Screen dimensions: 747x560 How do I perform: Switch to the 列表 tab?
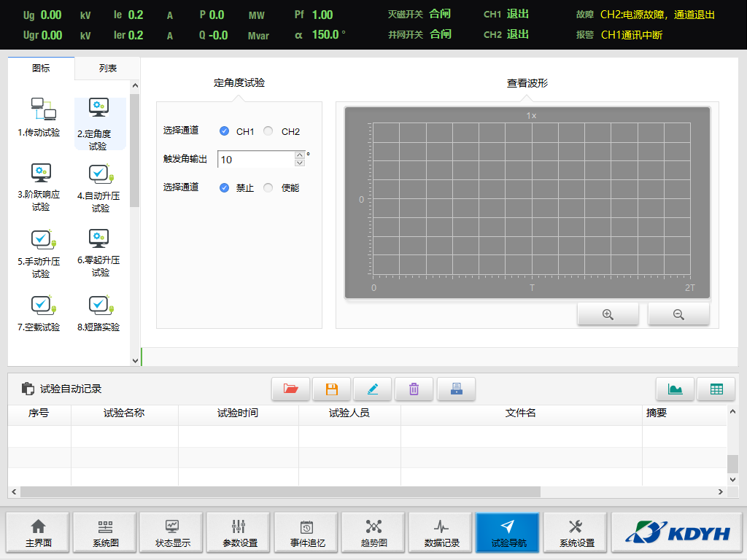click(x=107, y=69)
